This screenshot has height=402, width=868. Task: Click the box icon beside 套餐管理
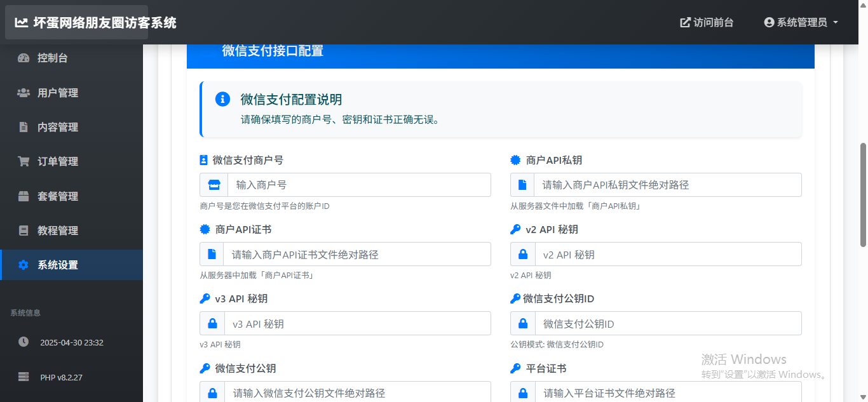point(24,196)
